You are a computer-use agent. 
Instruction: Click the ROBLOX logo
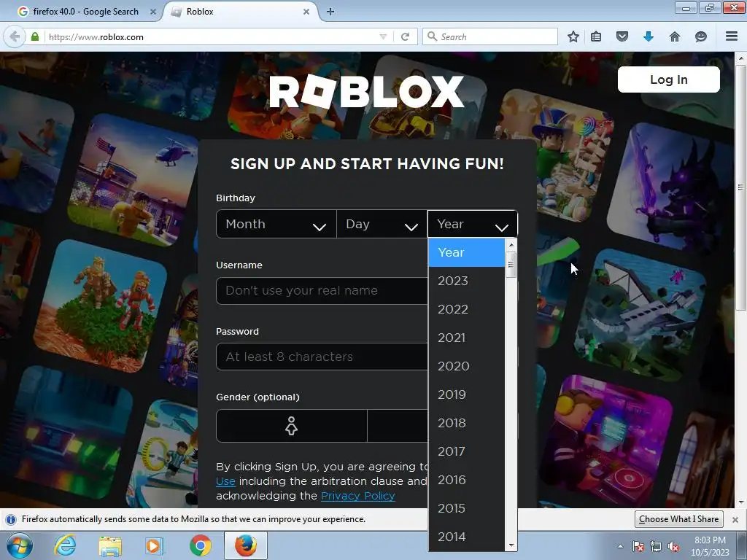(367, 91)
